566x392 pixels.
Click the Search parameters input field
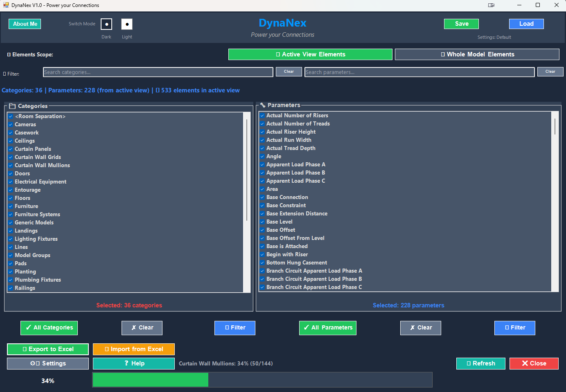click(x=419, y=72)
